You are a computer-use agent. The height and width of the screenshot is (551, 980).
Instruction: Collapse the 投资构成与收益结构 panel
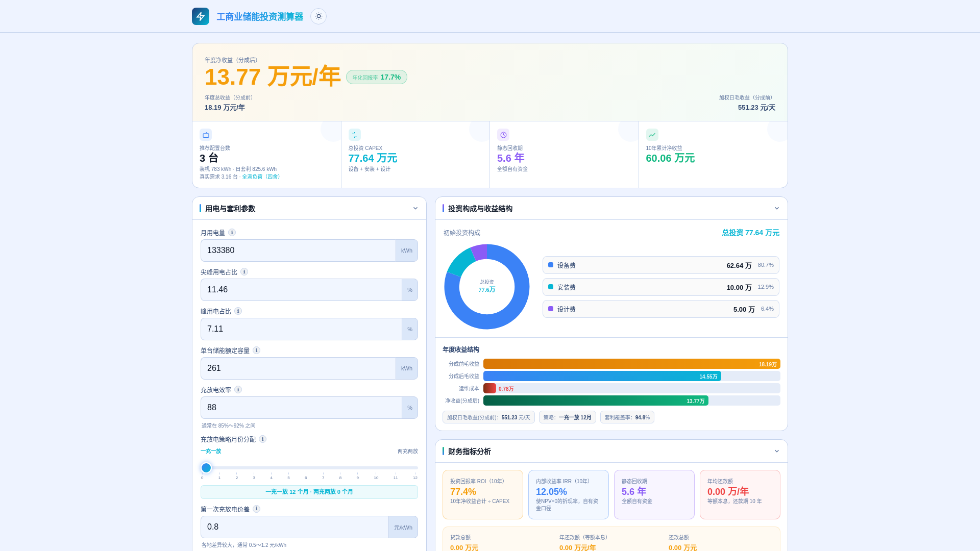click(x=777, y=208)
